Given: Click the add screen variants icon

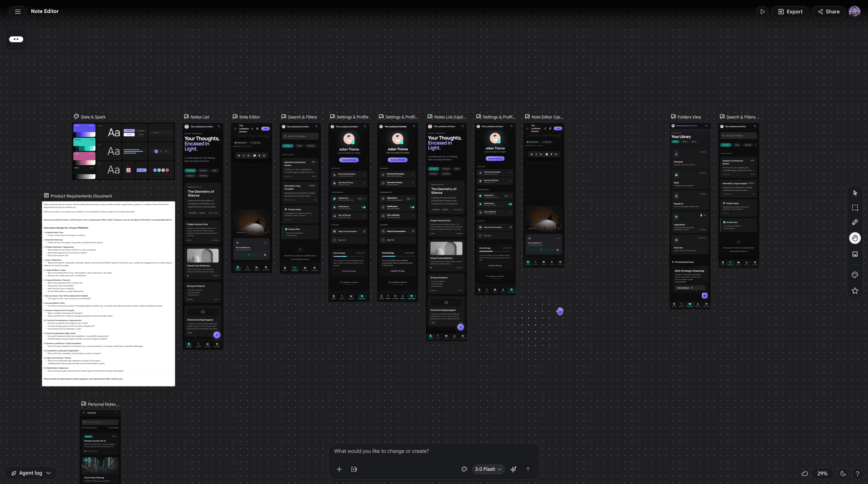Looking at the screenshot, I should (354, 469).
